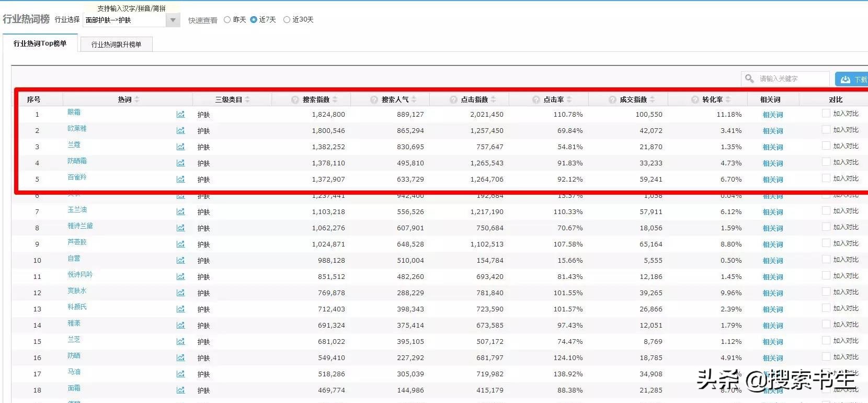Click the magnifier search icon
The image size is (868, 403).
[749, 79]
